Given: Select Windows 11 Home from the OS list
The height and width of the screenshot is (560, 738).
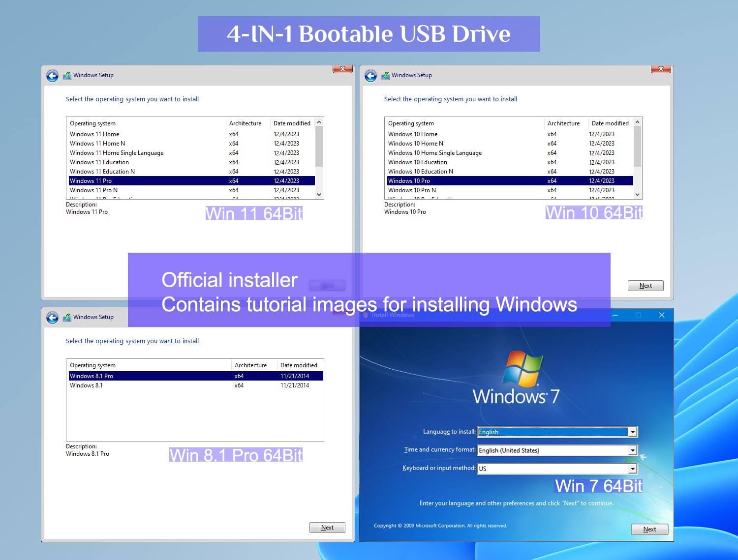Looking at the screenshot, I should tap(94, 134).
